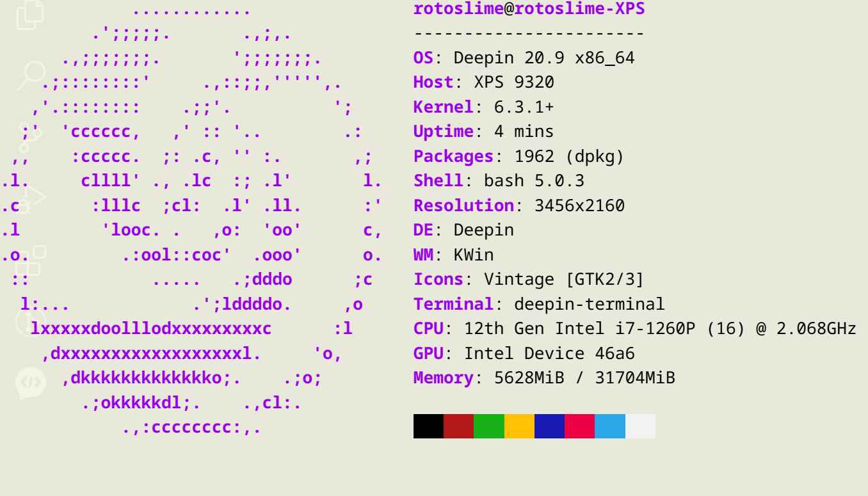Click the shell value 'bash 5.0.3'

click(x=534, y=180)
